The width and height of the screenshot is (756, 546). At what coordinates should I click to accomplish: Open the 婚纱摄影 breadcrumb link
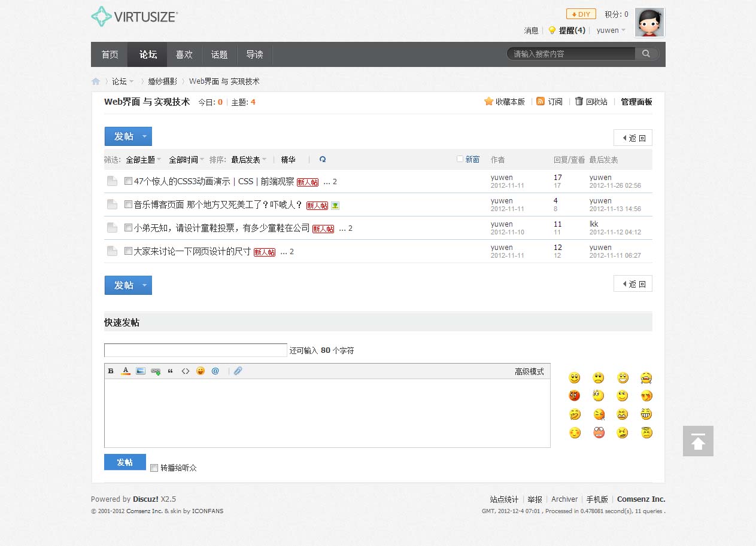pyautogui.click(x=163, y=81)
